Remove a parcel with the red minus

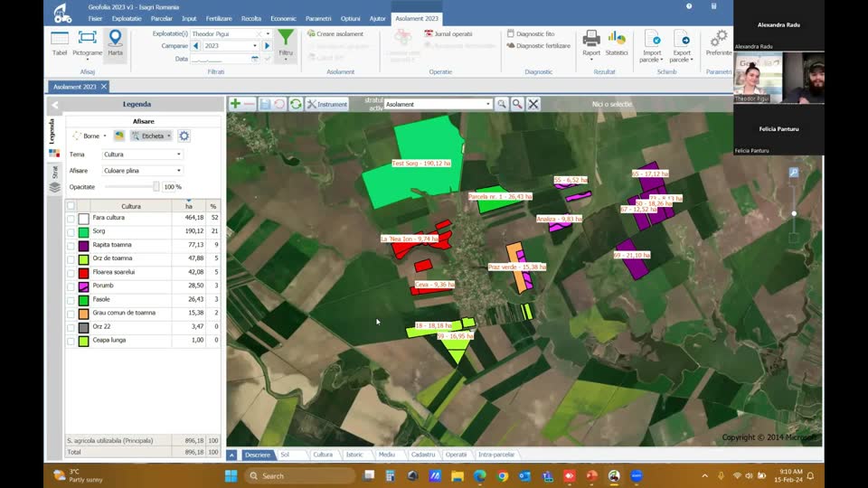(250, 104)
